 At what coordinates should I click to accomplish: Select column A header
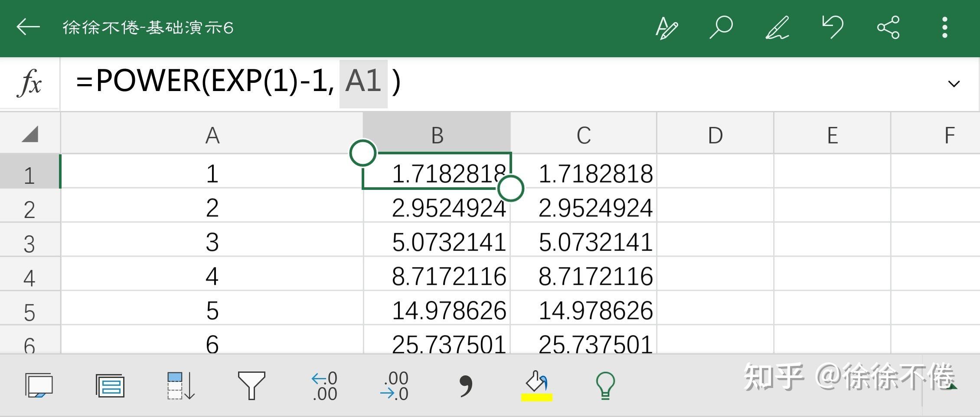pos(212,134)
